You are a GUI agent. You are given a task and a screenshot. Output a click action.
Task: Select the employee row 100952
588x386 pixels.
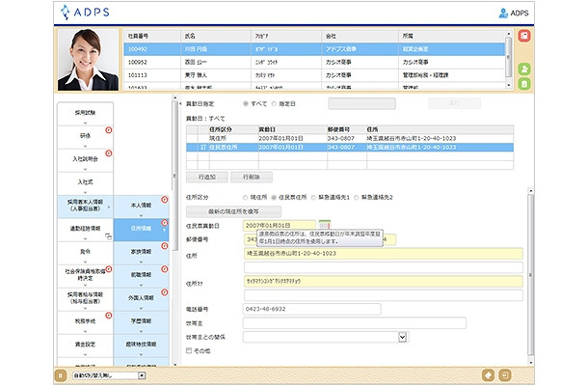[x=314, y=62]
